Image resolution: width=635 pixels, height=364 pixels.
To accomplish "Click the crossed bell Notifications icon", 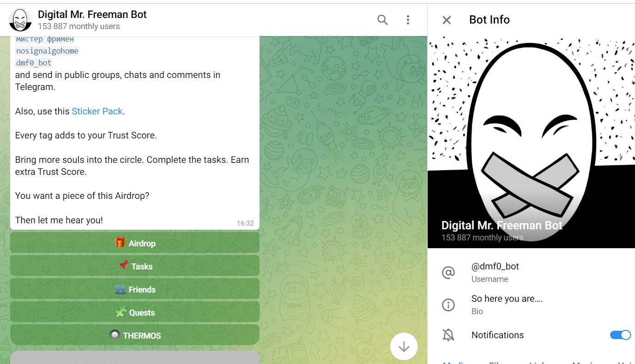I will (x=448, y=335).
